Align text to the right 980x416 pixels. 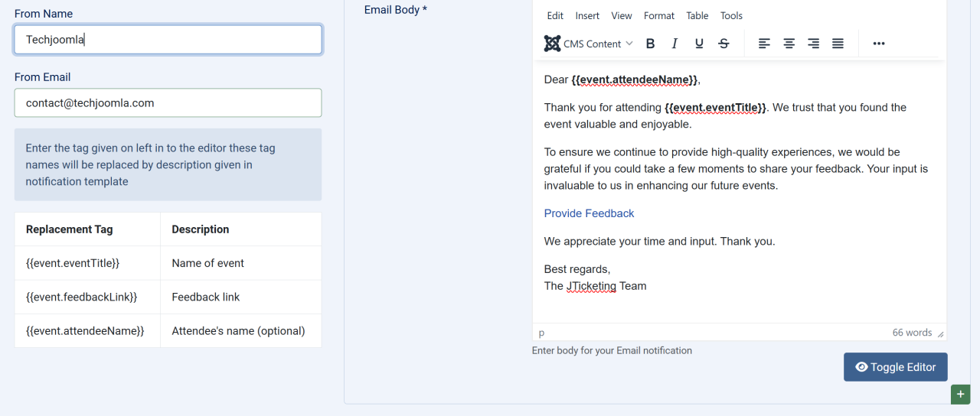(x=813, y=44)
